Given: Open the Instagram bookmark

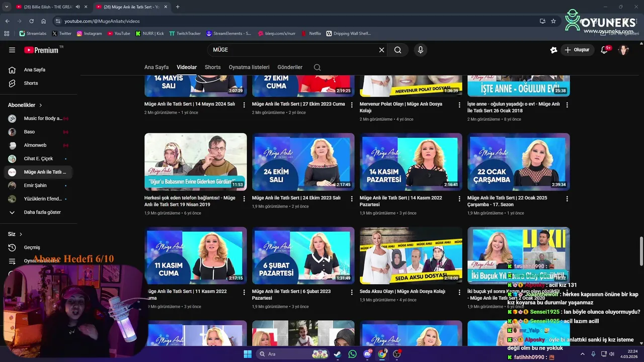Looking at the screenshot, I should point(89,34).
